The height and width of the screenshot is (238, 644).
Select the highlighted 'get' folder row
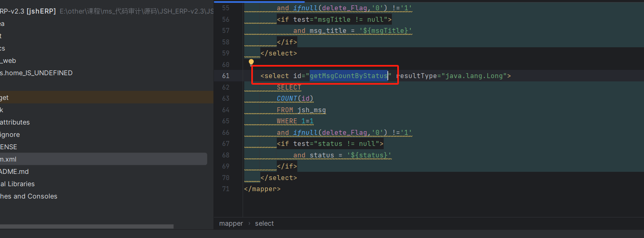click(x=107, y=97)
